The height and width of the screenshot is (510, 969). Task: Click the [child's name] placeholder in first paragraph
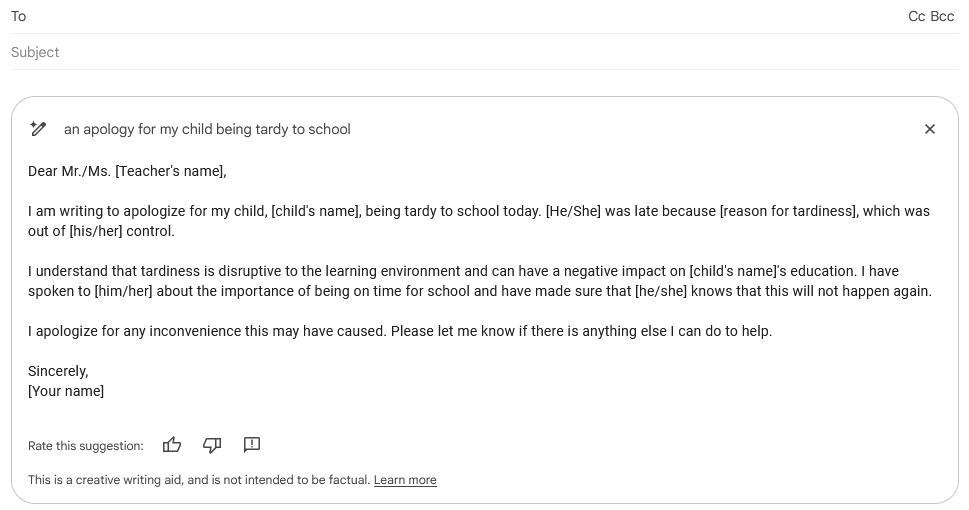[315, 211]
